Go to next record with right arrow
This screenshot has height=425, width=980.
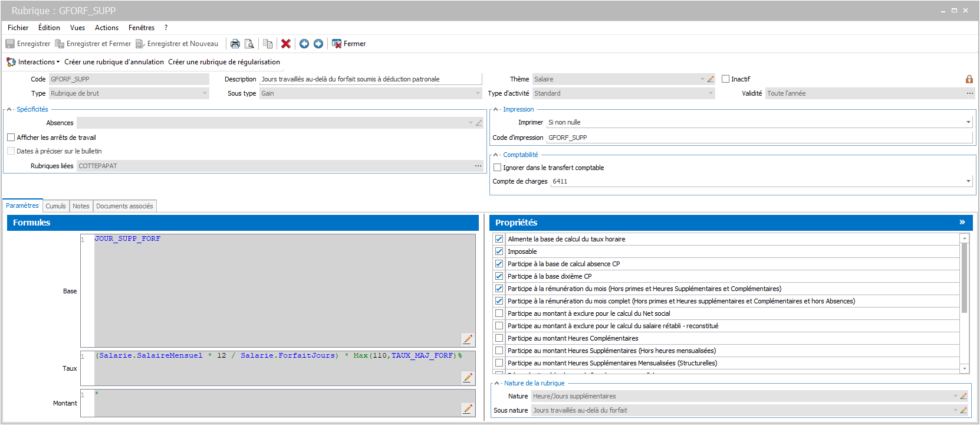click(x=318, y=44)
